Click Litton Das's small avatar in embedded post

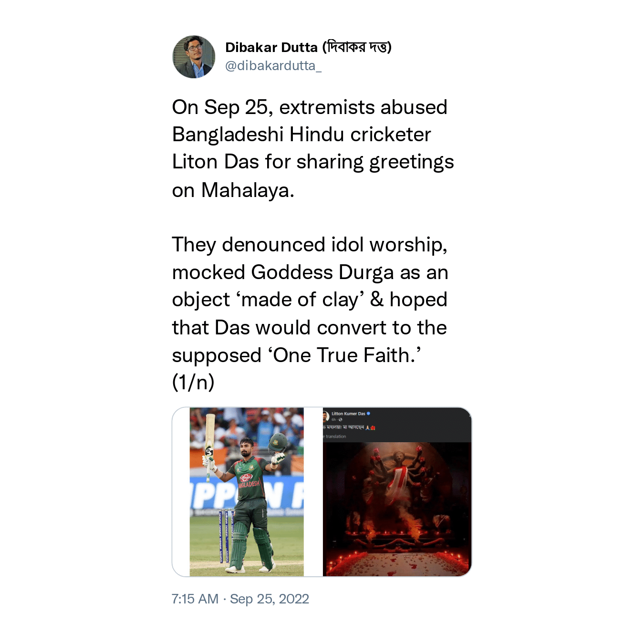pos(326,416)
